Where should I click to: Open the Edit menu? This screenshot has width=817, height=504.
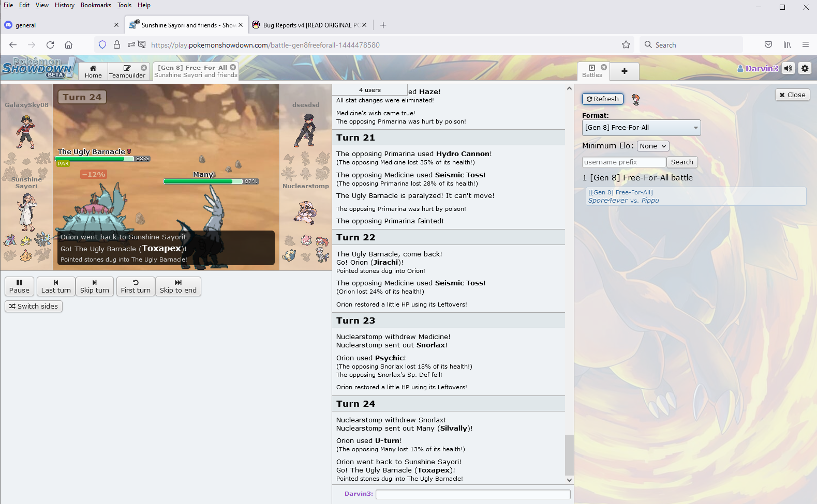coord(24,5)
